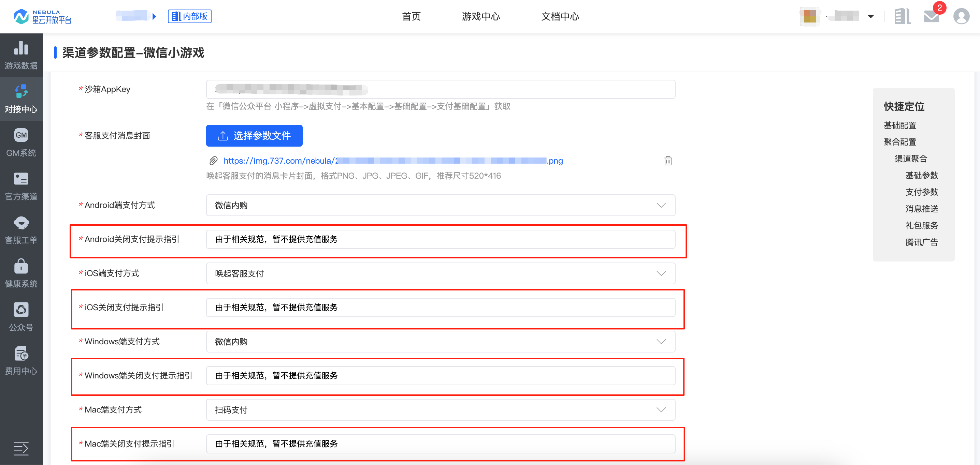This screenshot has height=465, width=980.
Task: Open the Windows端支付方式 dropdown
Action: tap(441, 342)
